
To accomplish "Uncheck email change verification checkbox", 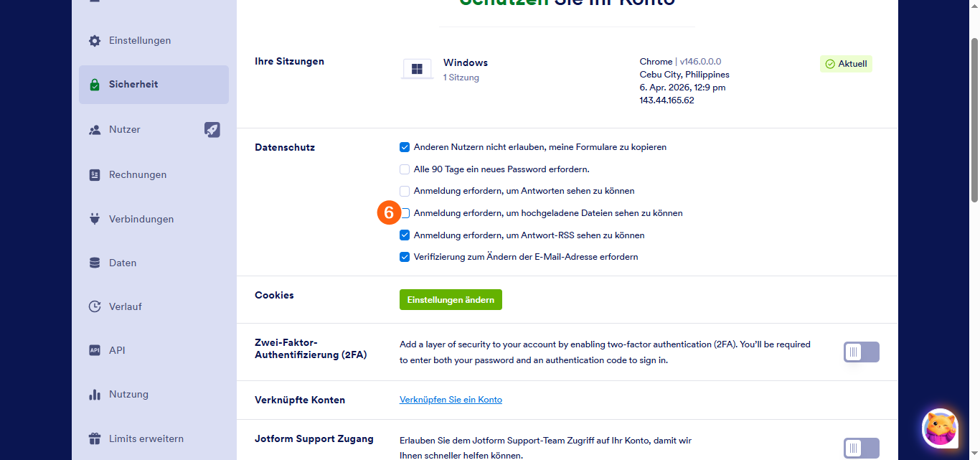I will [x=405, y=257].
